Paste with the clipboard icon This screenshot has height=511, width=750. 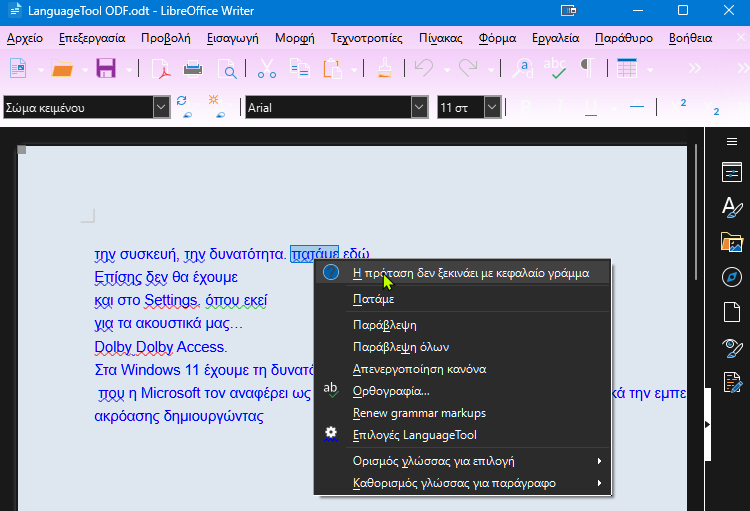coord(332,68)
